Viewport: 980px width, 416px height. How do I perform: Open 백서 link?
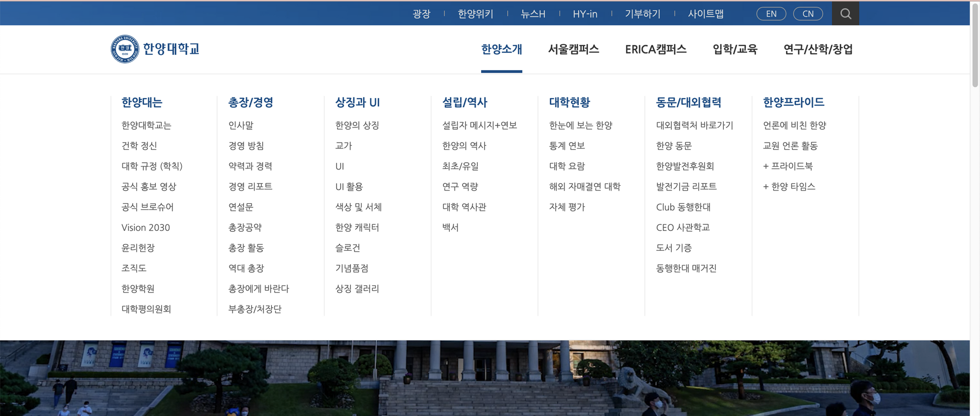point(450,227)
